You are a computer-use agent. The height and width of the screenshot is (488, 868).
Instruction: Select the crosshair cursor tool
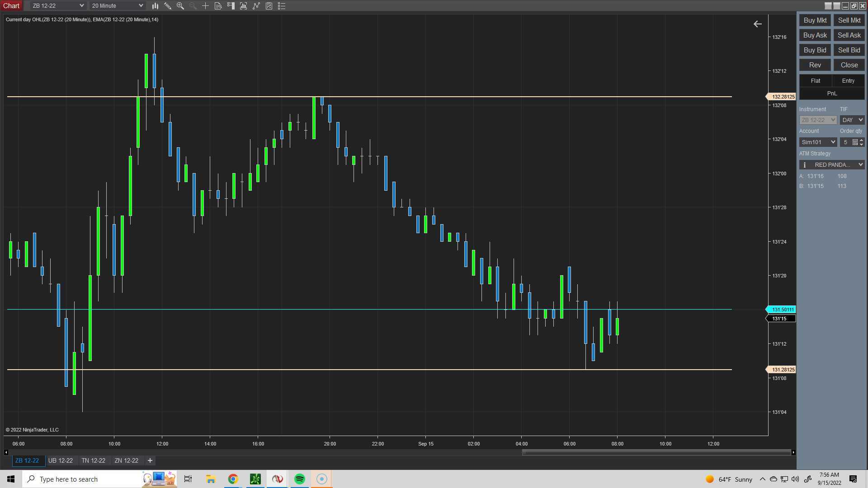pyautogui.click(x=205, y=6)
